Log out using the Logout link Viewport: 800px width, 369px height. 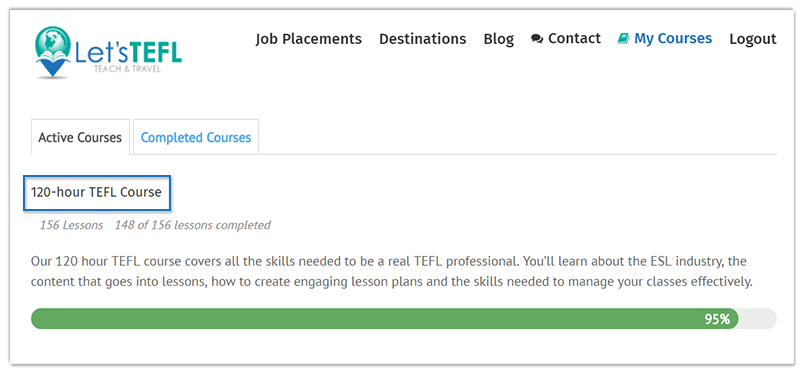click(753, 39)
